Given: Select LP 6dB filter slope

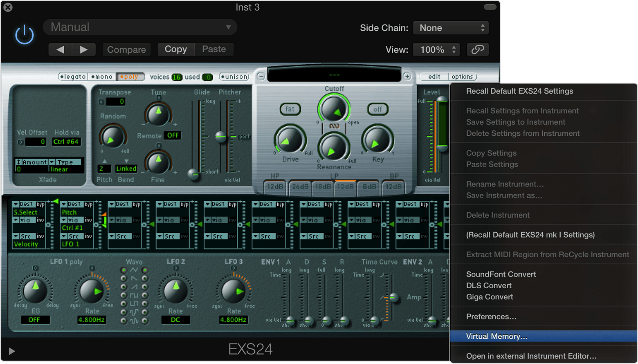Looking at the screenshot, I should [369, 187].
